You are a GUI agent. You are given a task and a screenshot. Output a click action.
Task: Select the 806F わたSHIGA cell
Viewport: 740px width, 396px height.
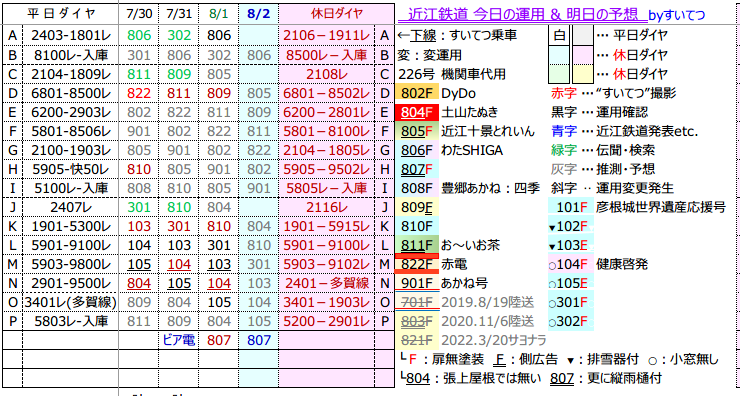pyautogui.click(x=417, y=150)
